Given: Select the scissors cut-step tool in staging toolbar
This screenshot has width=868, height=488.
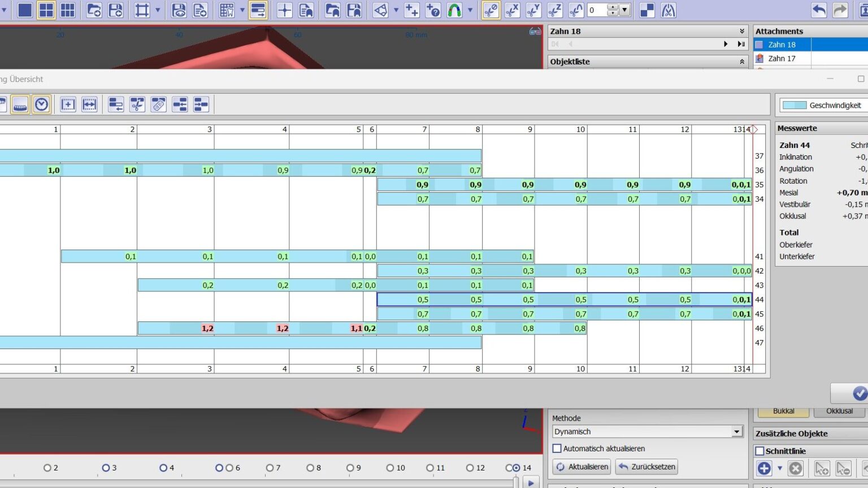Looking at the screenshot, I should click(x=136, y=104).
